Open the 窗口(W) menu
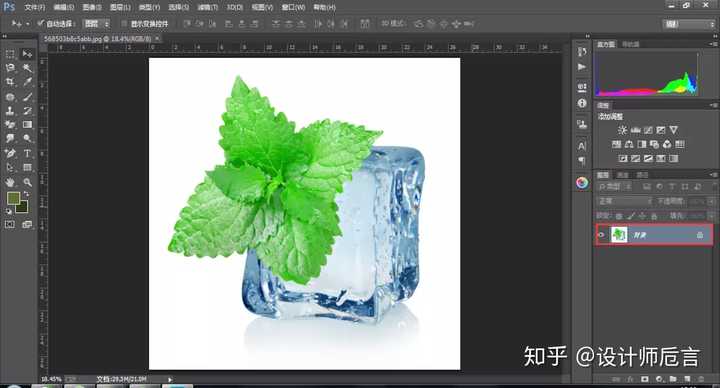 [293, 7]
